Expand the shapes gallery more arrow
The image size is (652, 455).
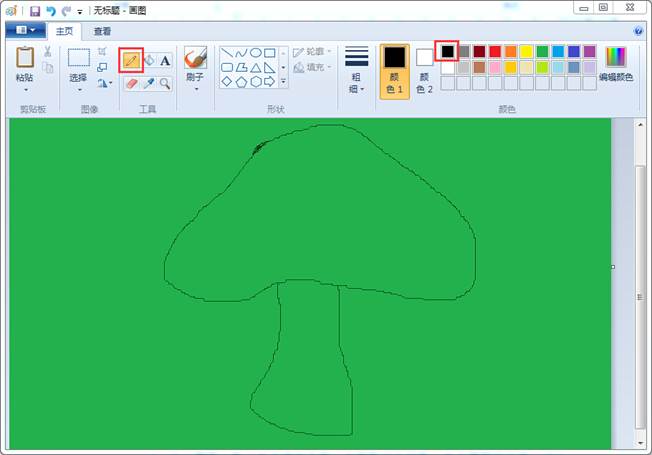tap(283, 82)
